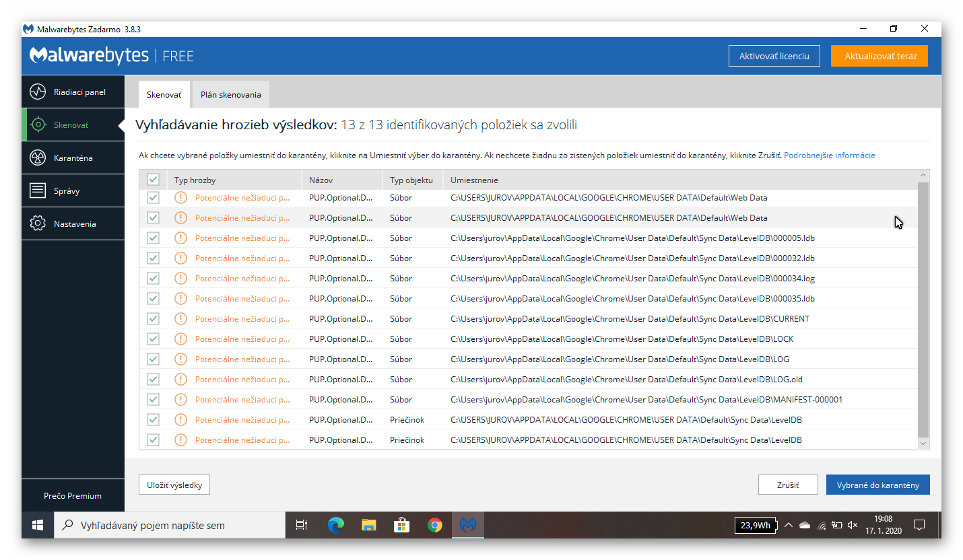The height and width of the screenshot is (560, 963).
Task: Open the Windows Start menu
Action: 38,525
